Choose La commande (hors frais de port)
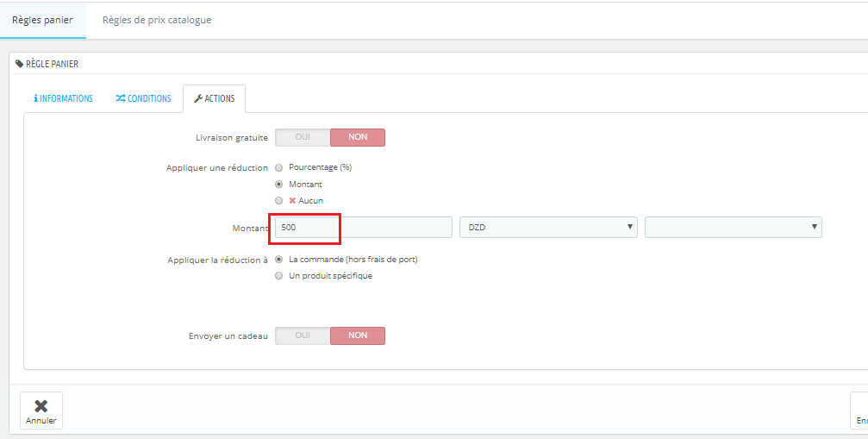 pos(279,259)
